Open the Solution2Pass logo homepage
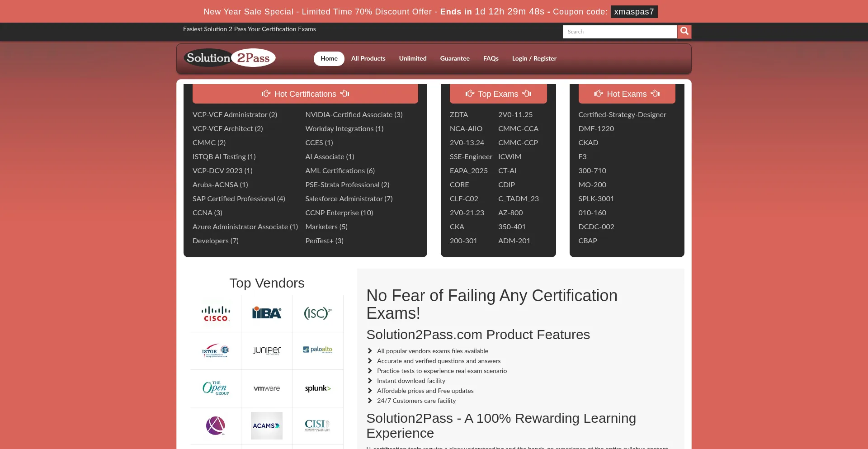 pyautogui.click(x=230, y=58)
